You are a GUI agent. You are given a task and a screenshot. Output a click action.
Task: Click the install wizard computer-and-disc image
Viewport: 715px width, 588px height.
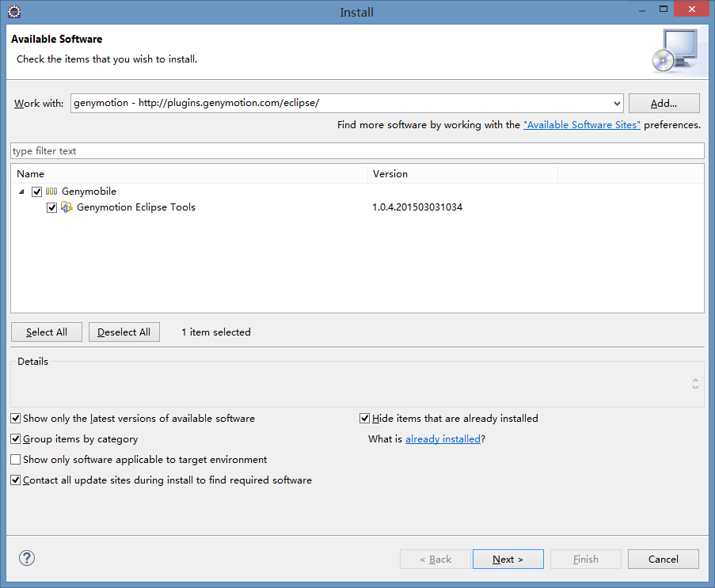click(x=676, y=51)
